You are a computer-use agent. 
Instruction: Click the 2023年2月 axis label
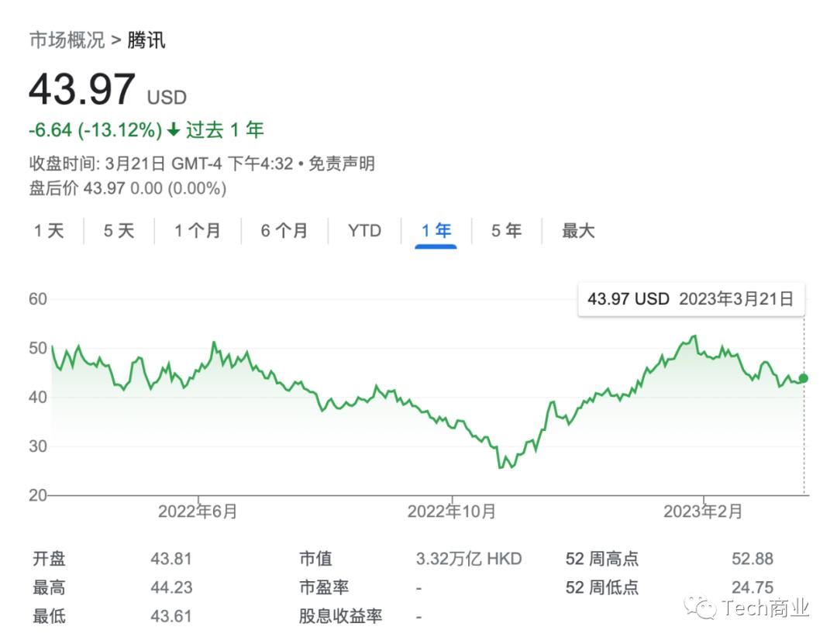point(702,511)
